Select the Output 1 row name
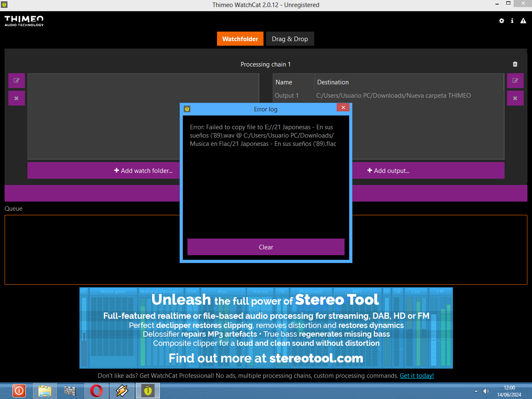 coord(287,96)
